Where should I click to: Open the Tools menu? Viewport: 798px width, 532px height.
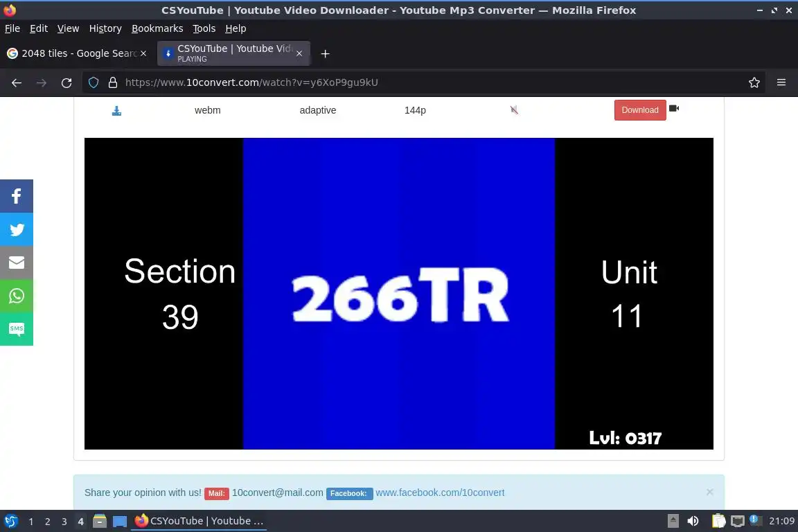tap(204, 28)
